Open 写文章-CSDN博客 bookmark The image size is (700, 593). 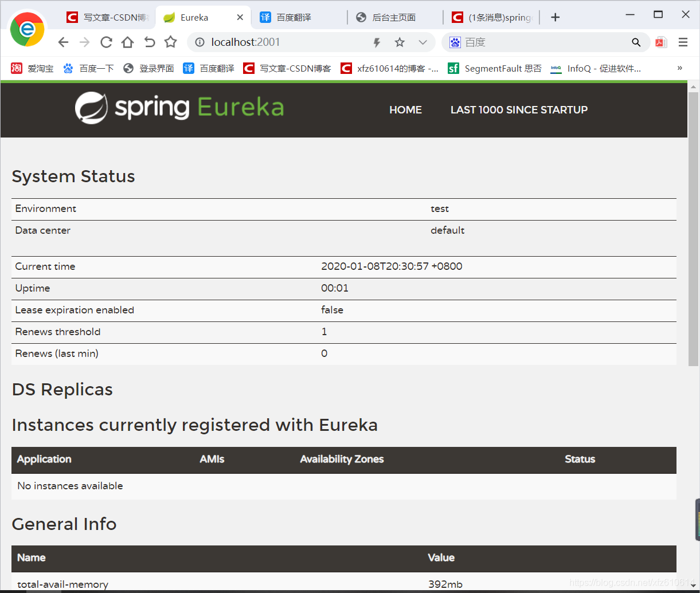click(287, 68)
